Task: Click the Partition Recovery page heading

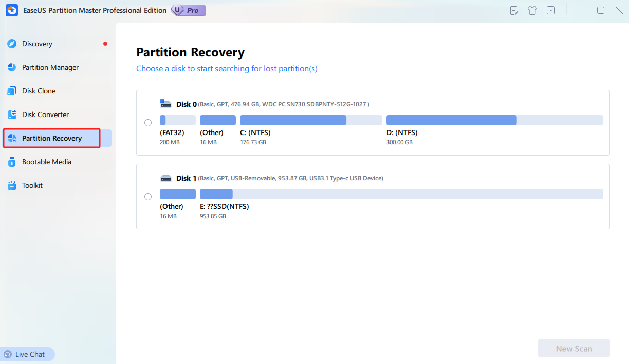Action: coord(190,52)
